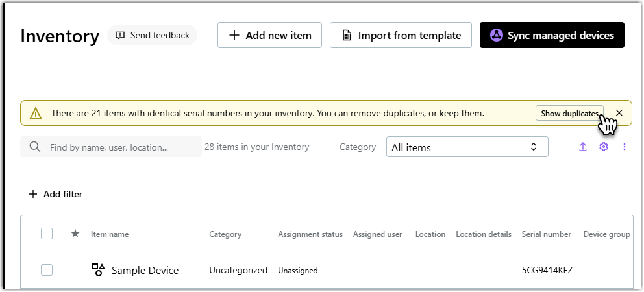
Task: Click the yellow warning triangle icon
Action: click(x=36, y=114)
